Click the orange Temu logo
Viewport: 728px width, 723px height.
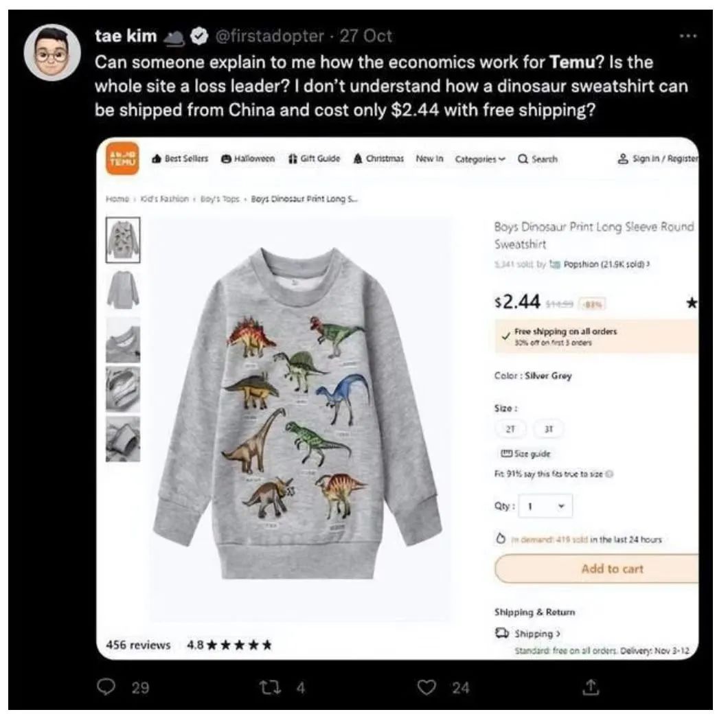(122, 158)
